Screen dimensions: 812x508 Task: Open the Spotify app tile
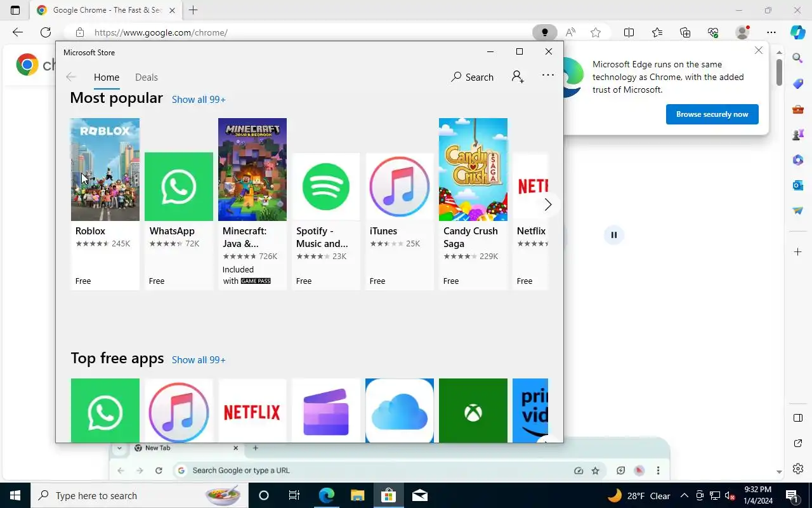326,221
